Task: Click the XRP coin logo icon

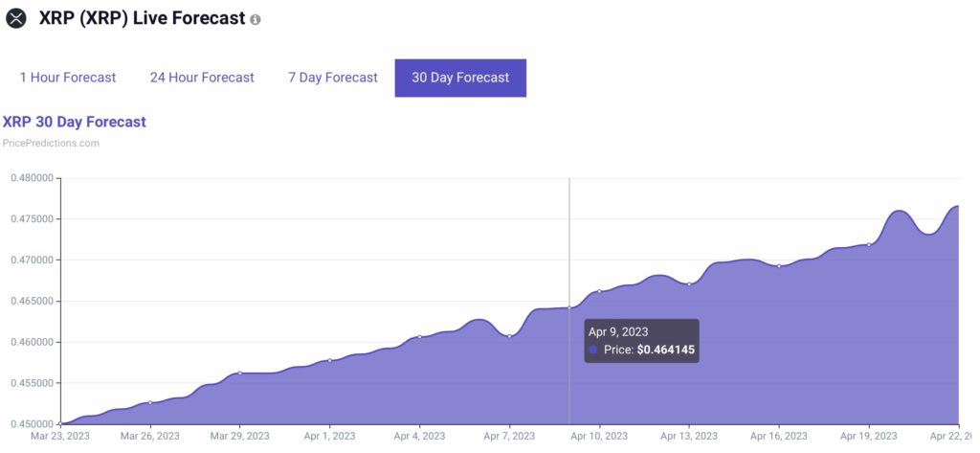Action: [17, 17]
